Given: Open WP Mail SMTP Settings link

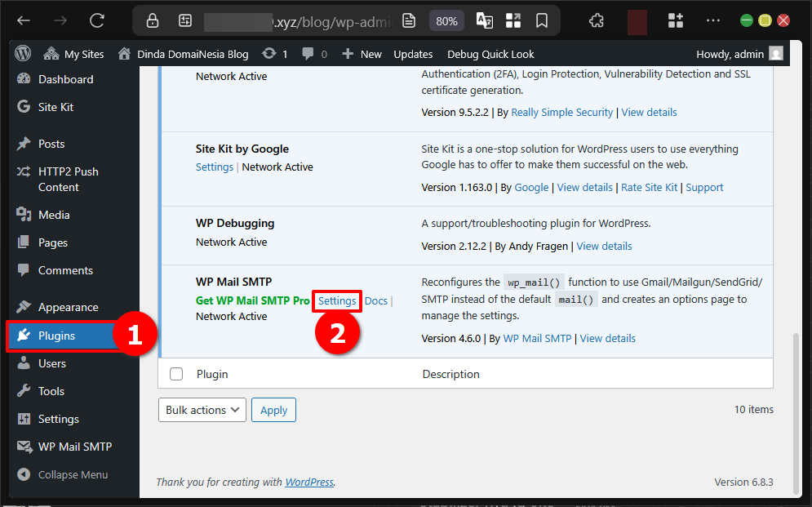Looking at the screenshot, I should tap(337, 300).
